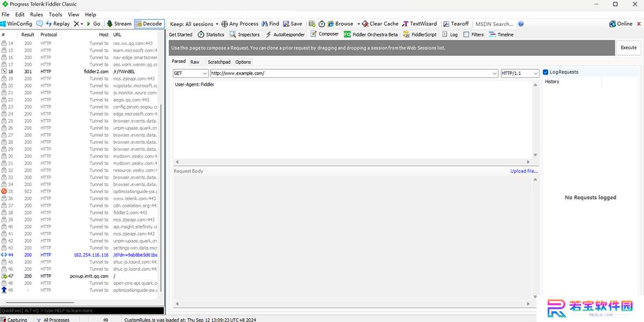Click the timer clock icon

click(x=321, y=24)
